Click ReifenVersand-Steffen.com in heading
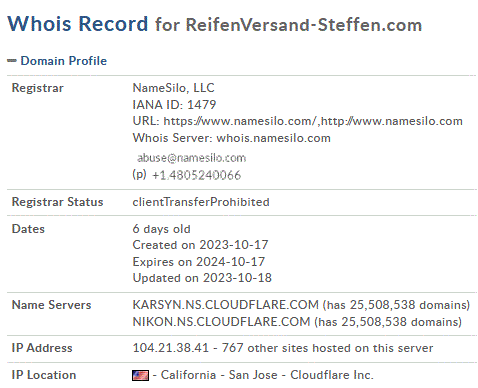The image size is (478, 388). [304, 25]
